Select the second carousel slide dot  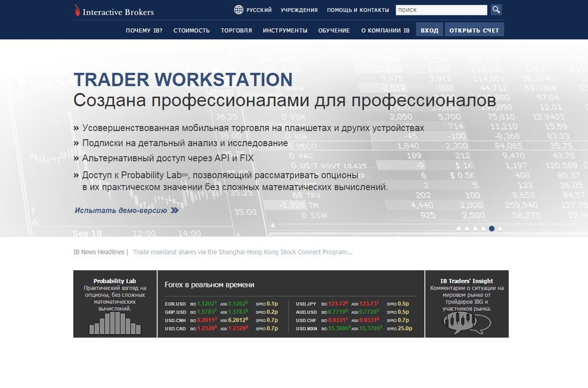click(467, 228)
